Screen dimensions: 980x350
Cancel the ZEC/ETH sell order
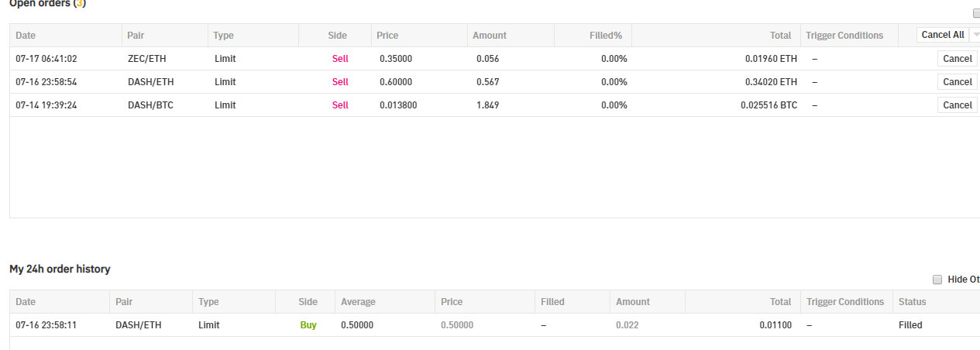pyautogui.click(x=957, y=59)
